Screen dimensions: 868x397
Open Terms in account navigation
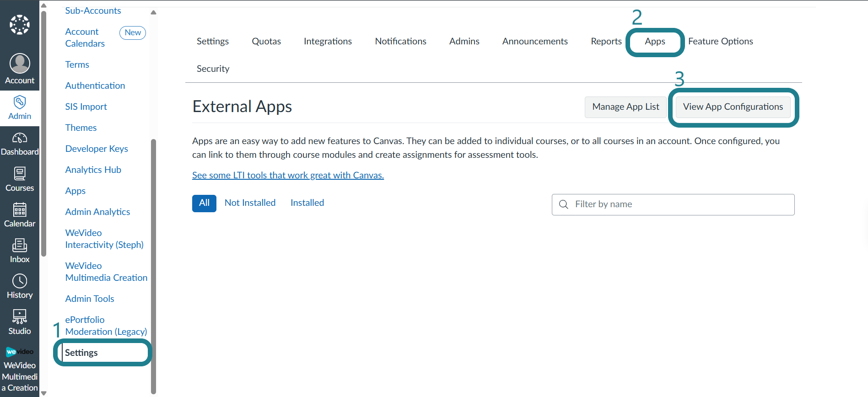pyautogui.click(x=77, y=64)
